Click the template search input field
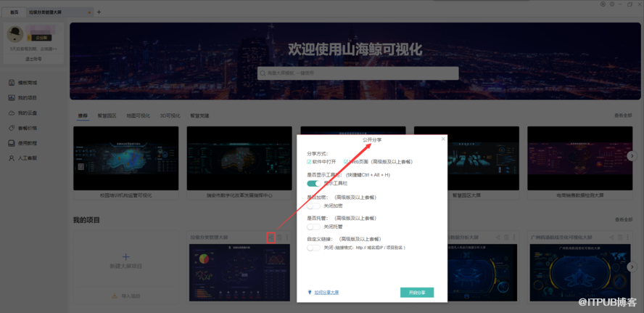The height and width of the screenshot is (313, 644). pos(359,73)
